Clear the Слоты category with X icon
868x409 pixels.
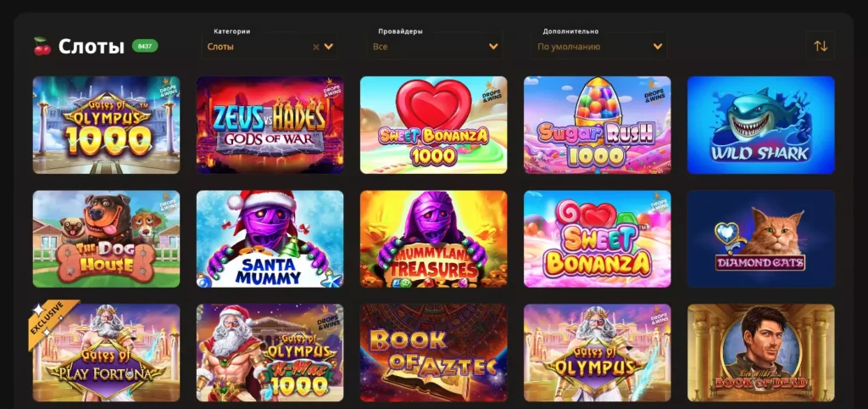(316, 48)
